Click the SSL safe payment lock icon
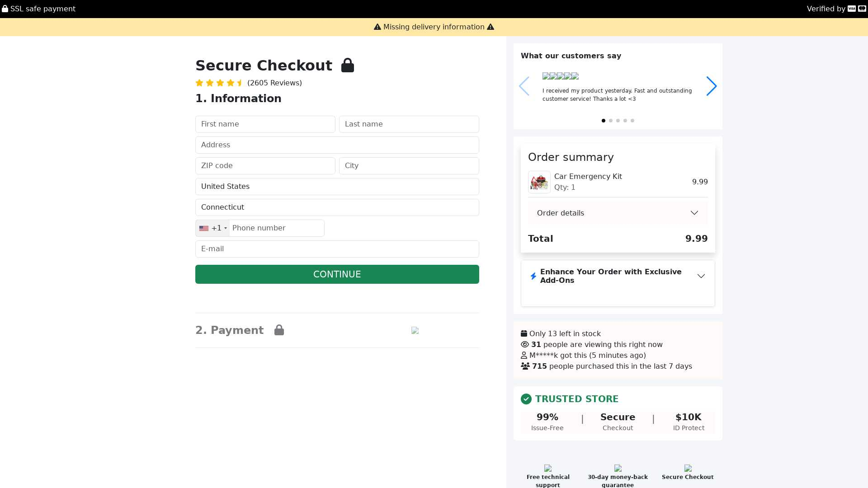Image resolution: width=868 pixels, height=488 pixels. tap(5, 9)
